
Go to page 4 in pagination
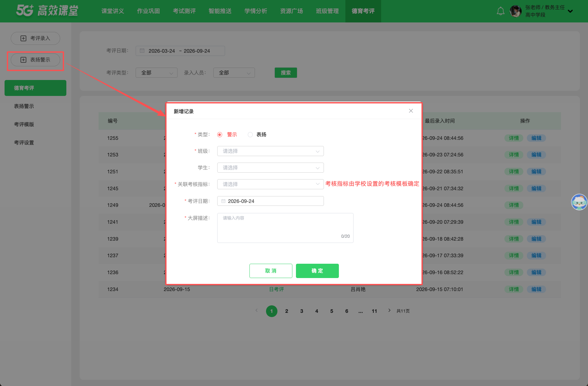tap(317, 311)
